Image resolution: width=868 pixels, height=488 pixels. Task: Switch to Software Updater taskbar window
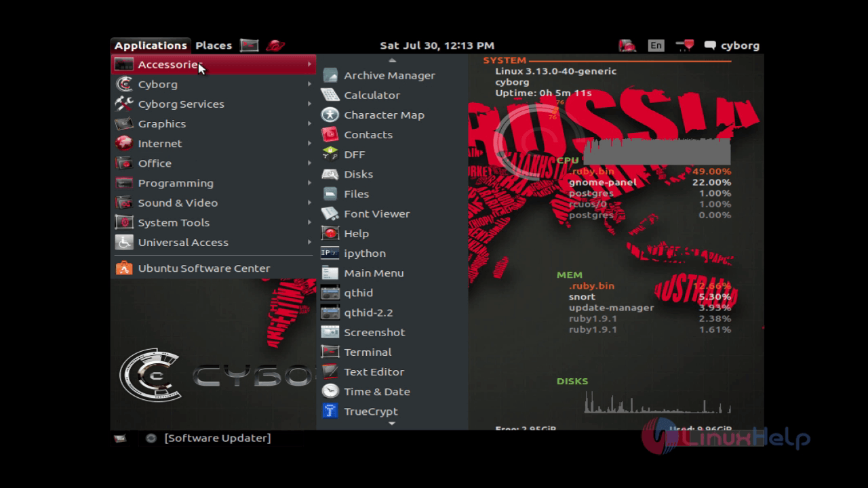point(209,438)
